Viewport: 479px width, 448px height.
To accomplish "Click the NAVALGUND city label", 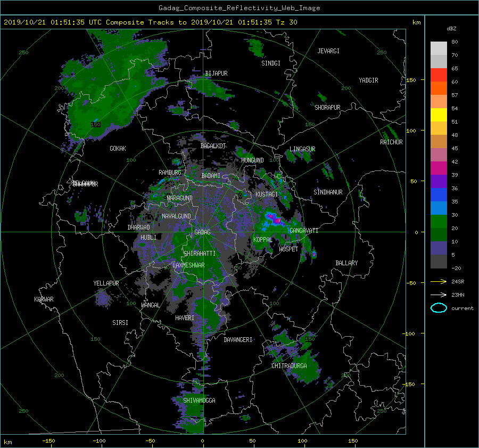I will coord(176,216).
